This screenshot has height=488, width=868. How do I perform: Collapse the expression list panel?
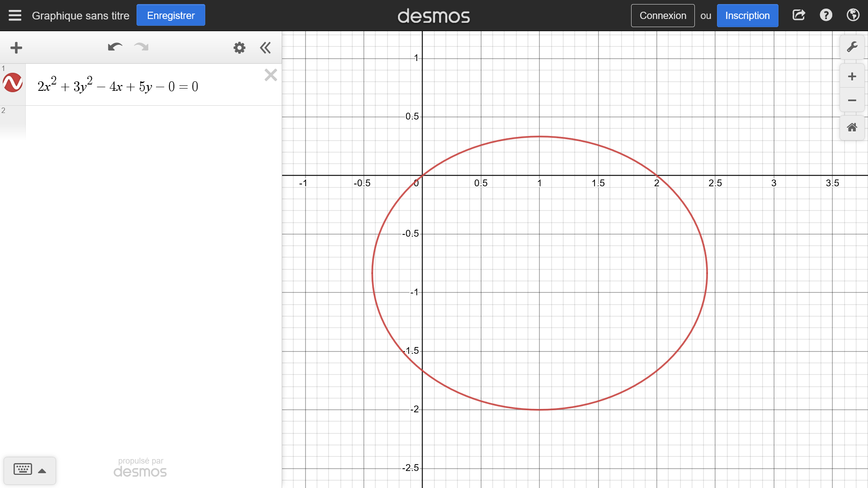pos(265,48)
